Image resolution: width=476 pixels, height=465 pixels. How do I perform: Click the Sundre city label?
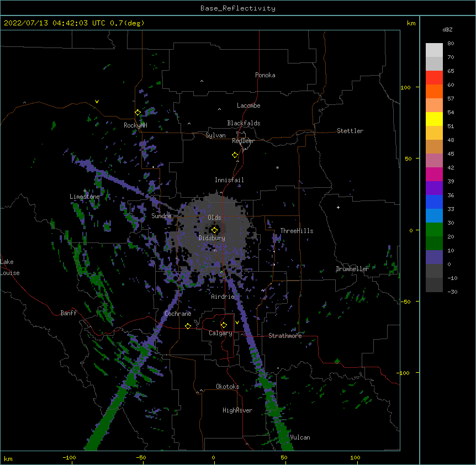(x=161, y=216)
